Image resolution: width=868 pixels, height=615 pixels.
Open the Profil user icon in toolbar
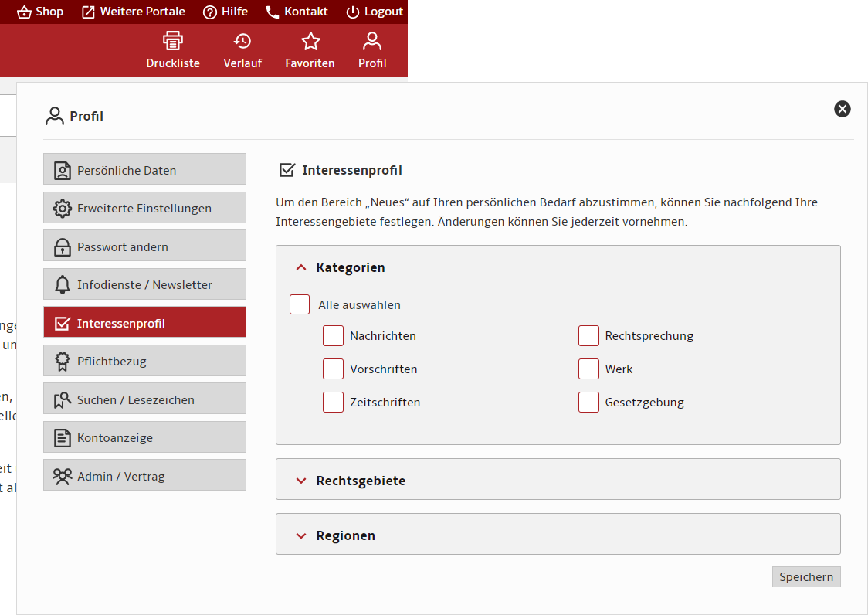pos(372,42)
